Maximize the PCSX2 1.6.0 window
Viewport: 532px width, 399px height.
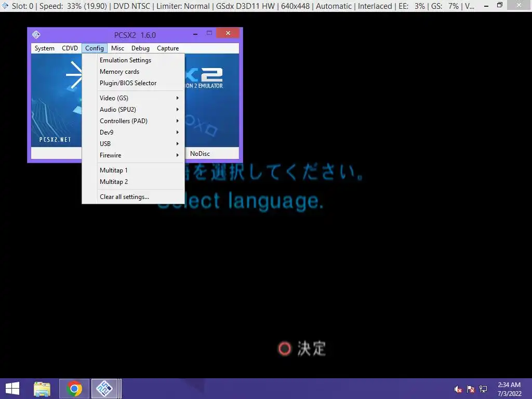pyautogui.click(x=209, y=33)
